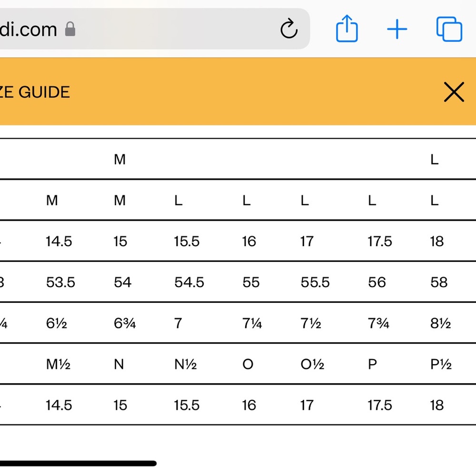
Task: Tap the Safari share icon
Action: click(347, 29)
